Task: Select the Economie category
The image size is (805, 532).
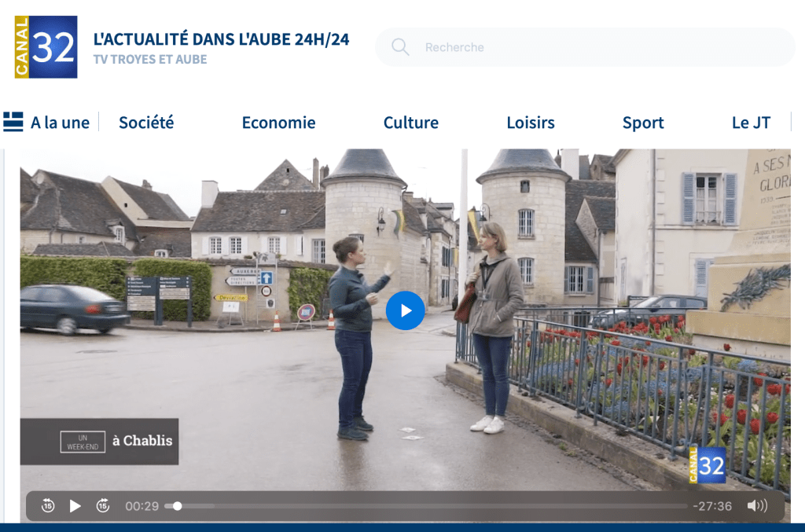Action: point(278,123)
